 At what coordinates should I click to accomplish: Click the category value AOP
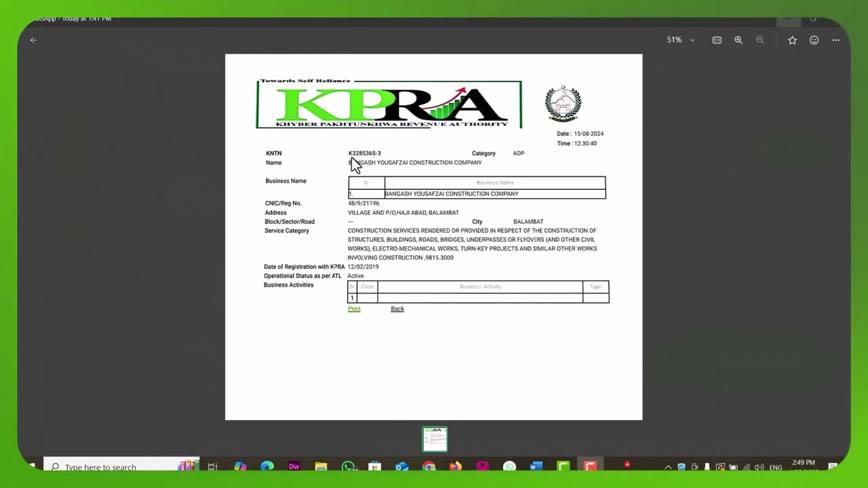(x=519, y=153)
